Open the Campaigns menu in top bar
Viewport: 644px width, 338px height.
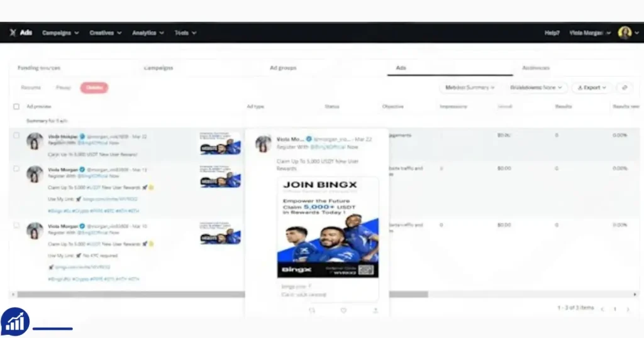click(x=60, y=33)
